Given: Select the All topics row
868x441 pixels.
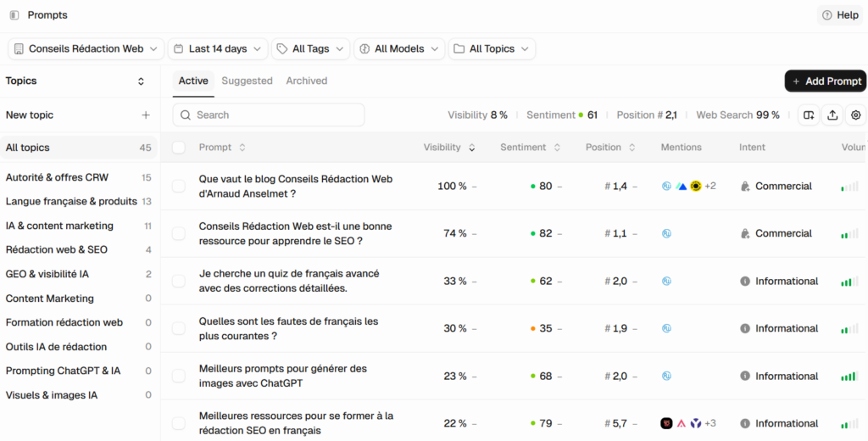Looking at the screenshot, I should (x=79, y=148).
